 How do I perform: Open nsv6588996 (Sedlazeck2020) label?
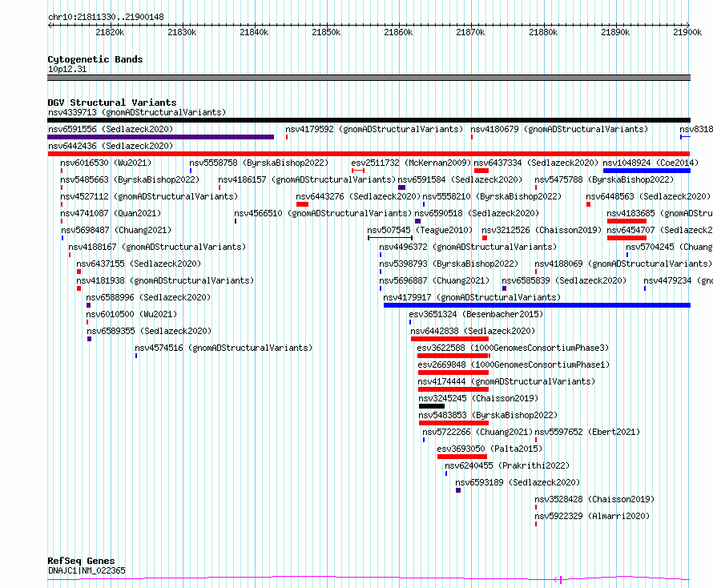pyautogui.click(x=148, y=297)
